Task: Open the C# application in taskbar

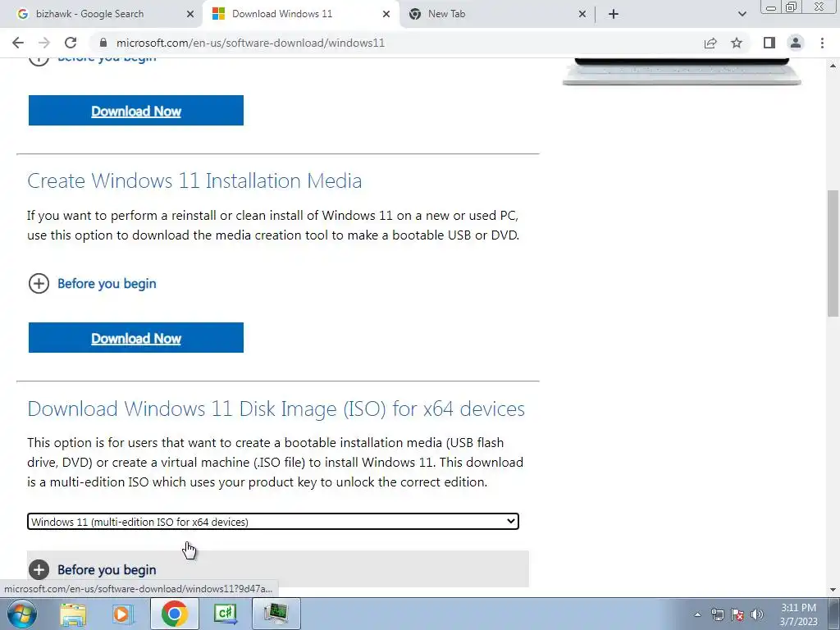Action: click(225, 614)
